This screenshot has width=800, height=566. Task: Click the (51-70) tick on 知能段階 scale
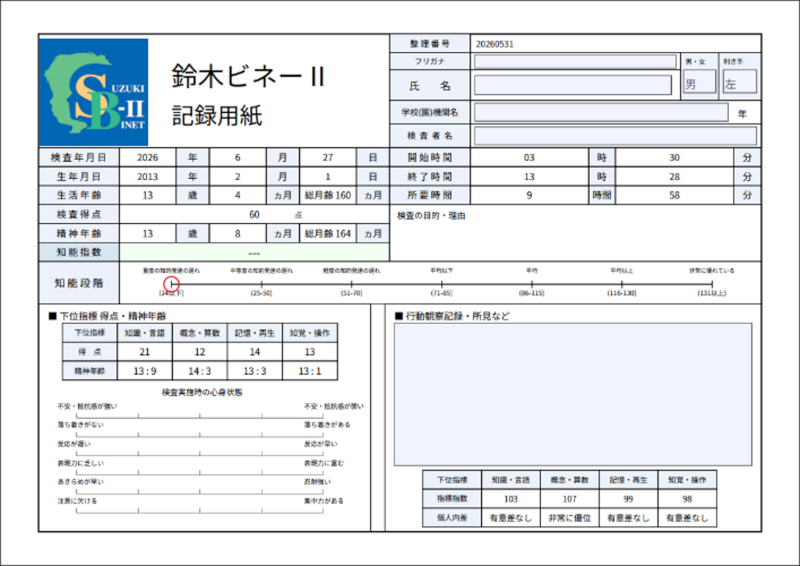tap(352, 284)
